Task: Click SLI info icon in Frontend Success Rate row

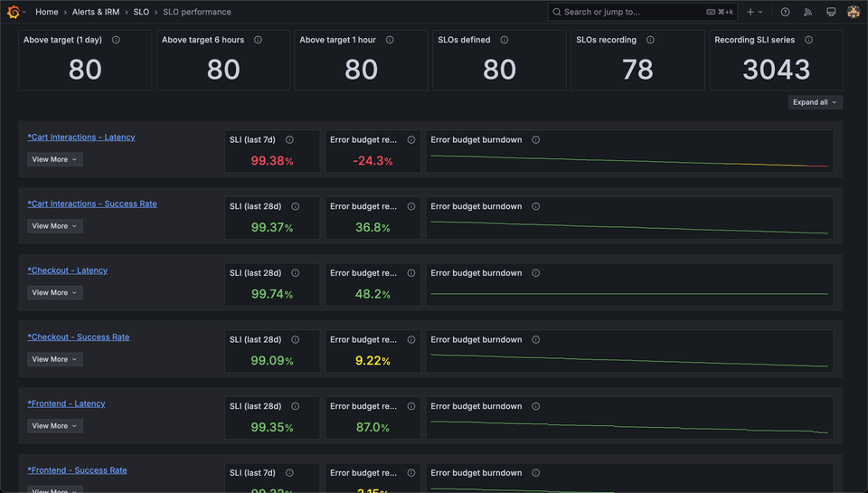Action: click(289, 472)
